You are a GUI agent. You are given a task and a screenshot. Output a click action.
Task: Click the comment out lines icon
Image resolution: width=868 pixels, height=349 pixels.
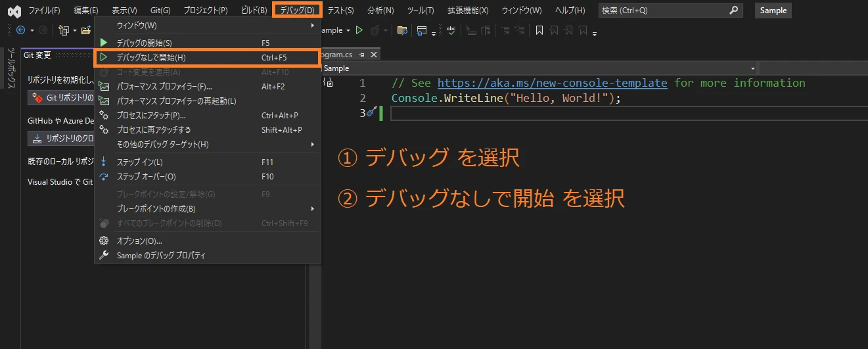click(505, 30)
